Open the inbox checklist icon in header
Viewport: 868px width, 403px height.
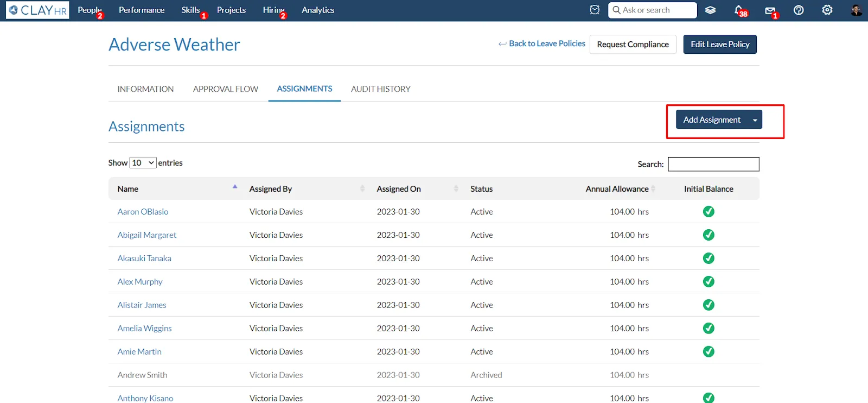click(x=595, y=10)
